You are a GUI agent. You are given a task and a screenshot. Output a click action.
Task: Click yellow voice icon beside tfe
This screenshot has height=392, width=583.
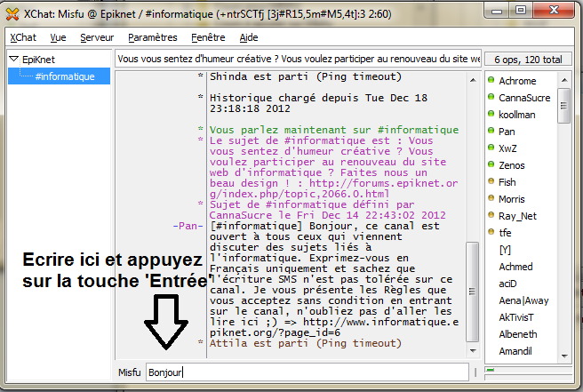click(491, 232)
